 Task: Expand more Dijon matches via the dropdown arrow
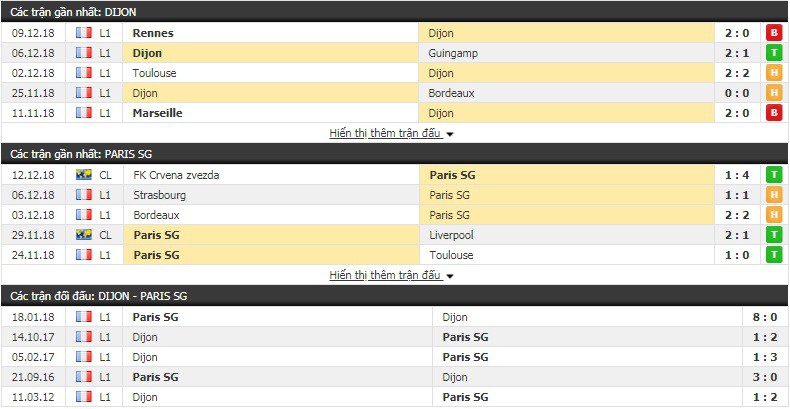coord(449,134)
